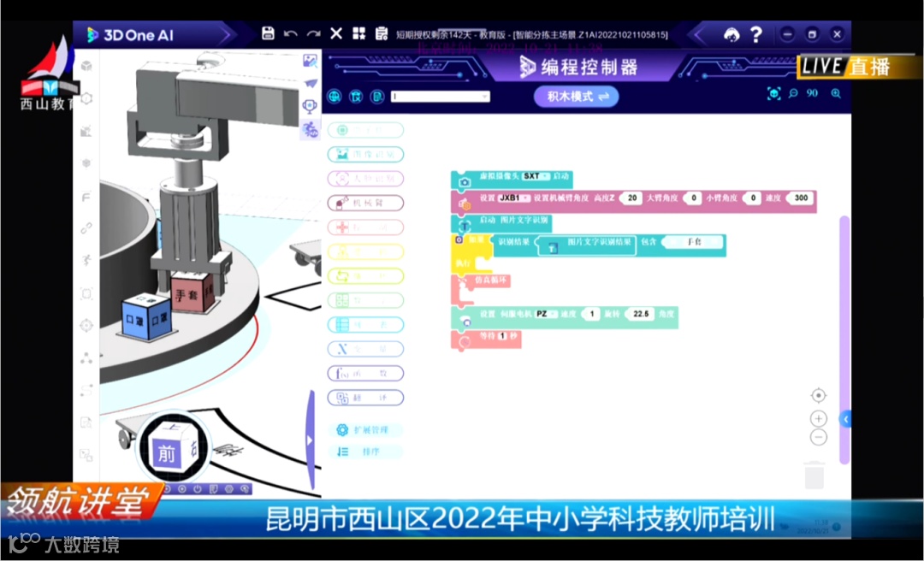Click the red 手套 box in 3D view
This screenshot has width=924, height=561.
[x=192, y=292]
